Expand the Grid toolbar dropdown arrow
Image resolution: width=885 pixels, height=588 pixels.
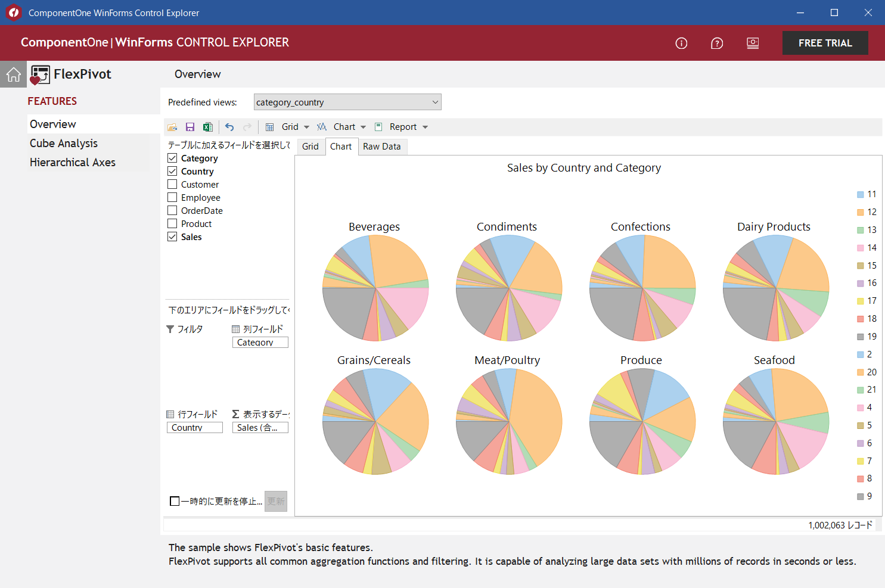tap(306, 127)
